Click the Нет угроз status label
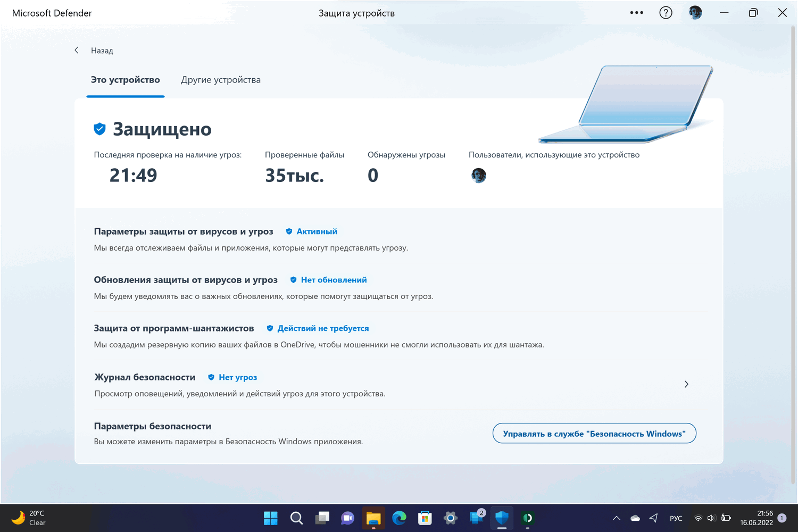Screen dimensions: 798x532 tap(238, 377)
